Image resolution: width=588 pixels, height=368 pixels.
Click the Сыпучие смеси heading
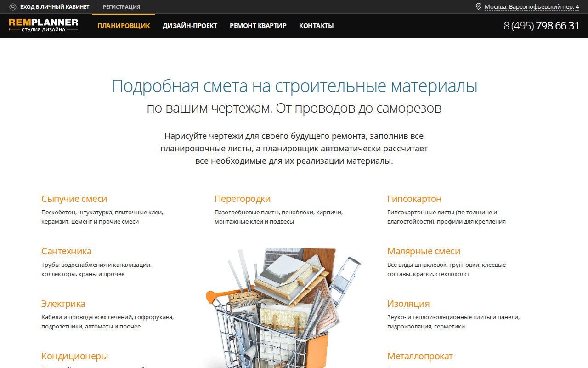coord(74,199)
